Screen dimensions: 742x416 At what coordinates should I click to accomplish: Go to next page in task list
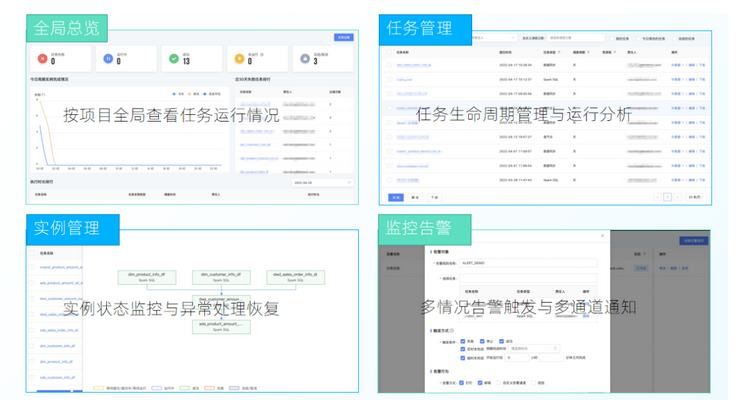(677, 197)
